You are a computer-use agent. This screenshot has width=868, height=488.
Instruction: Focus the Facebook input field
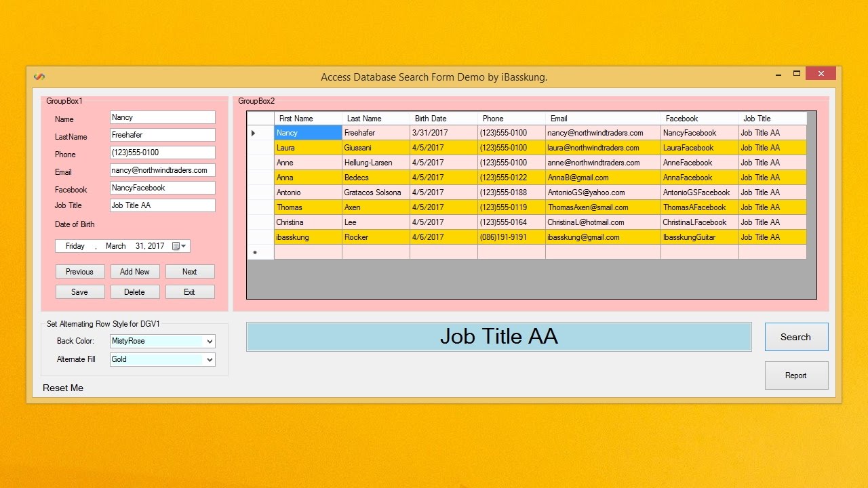(x=163, y=188)
